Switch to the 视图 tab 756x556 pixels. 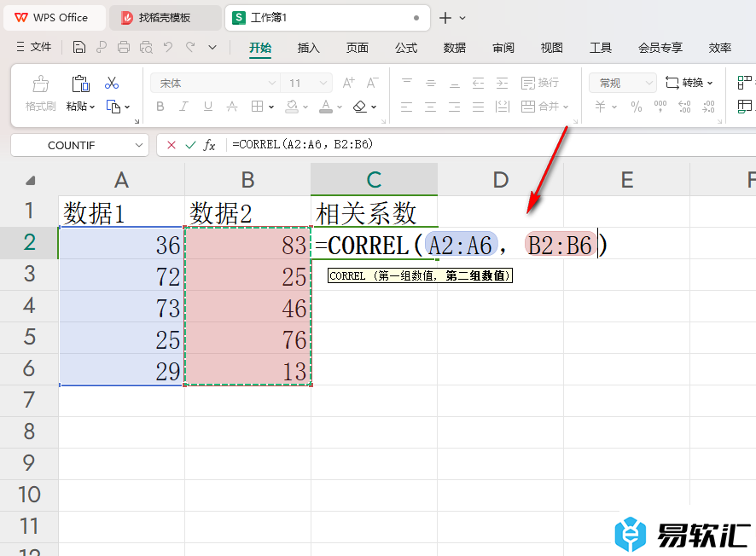(x=551, y=48)
